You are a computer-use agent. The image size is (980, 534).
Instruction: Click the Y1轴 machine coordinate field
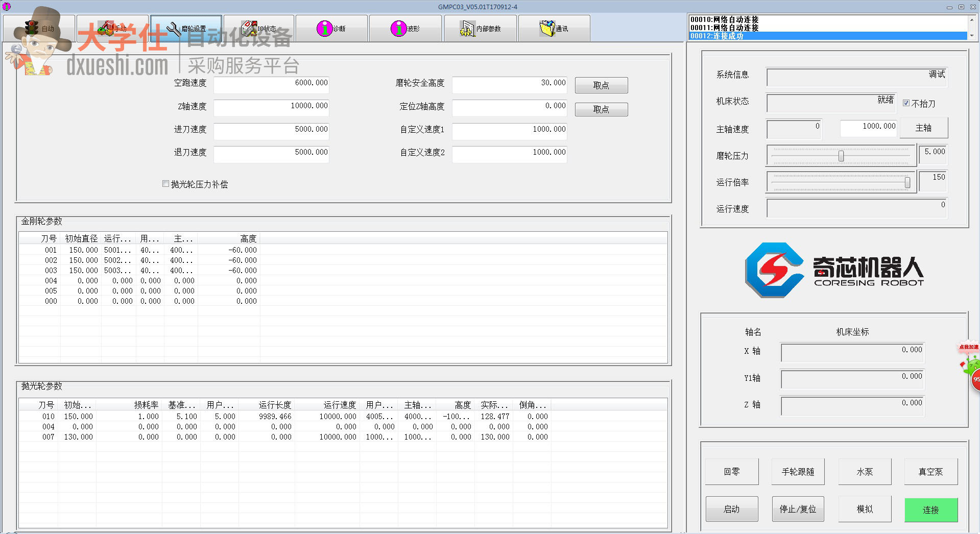(x=852, y=379)
